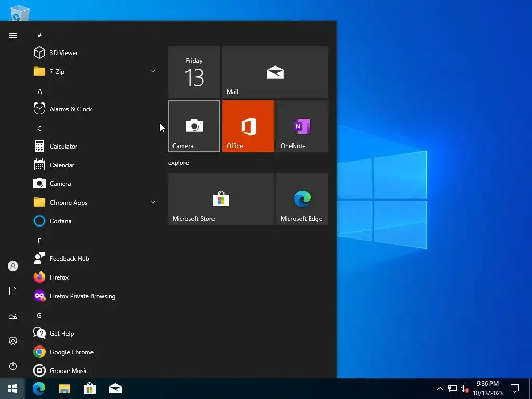Launch the OneNote tile
532x399 pixels.
click(x=302, y=126)
